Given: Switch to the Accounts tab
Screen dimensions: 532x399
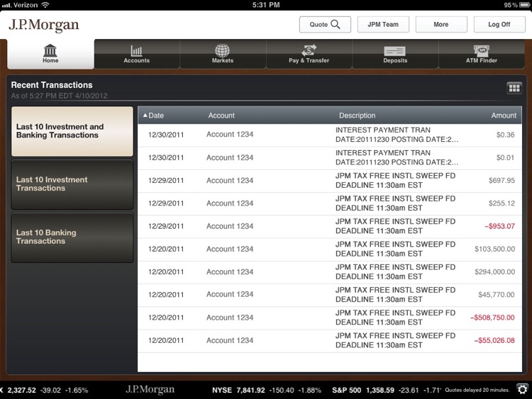Looking at the screenshot, I should (137, 55).
